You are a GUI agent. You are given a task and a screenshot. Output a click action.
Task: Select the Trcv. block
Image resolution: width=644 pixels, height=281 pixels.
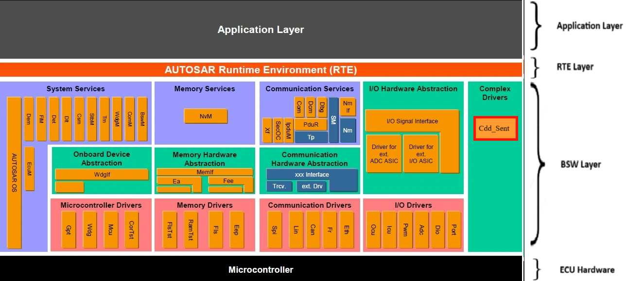pos(279,186)
